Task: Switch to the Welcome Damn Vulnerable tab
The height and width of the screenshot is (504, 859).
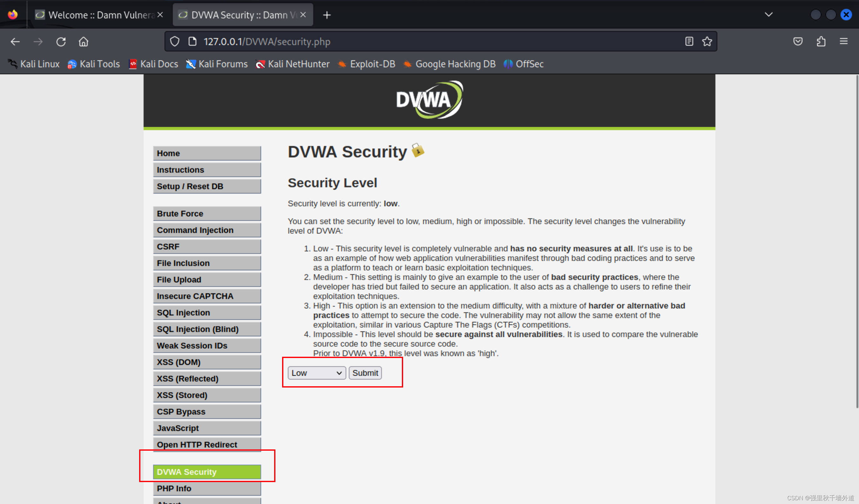Action: tap(100, 15)
